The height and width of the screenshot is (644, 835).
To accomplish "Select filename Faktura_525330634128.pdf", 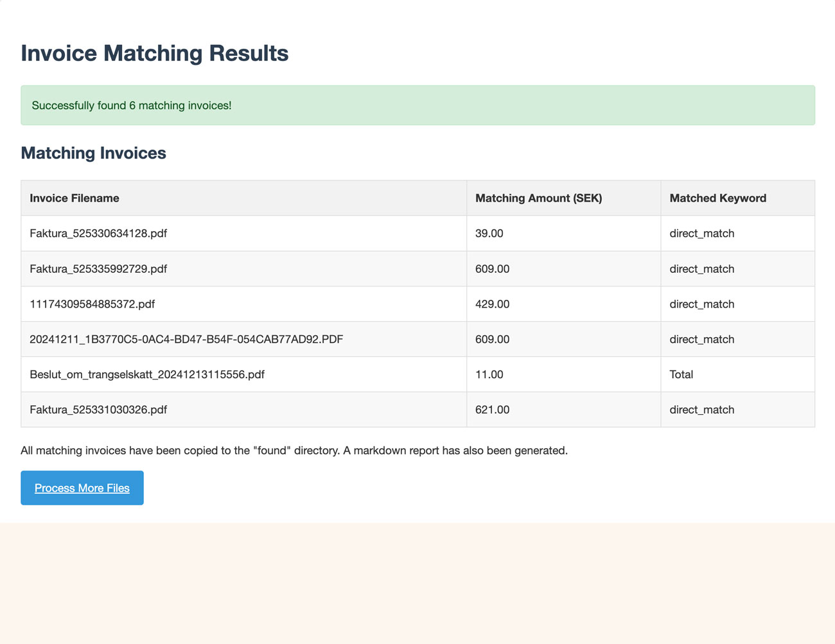I will pos(98,234).
